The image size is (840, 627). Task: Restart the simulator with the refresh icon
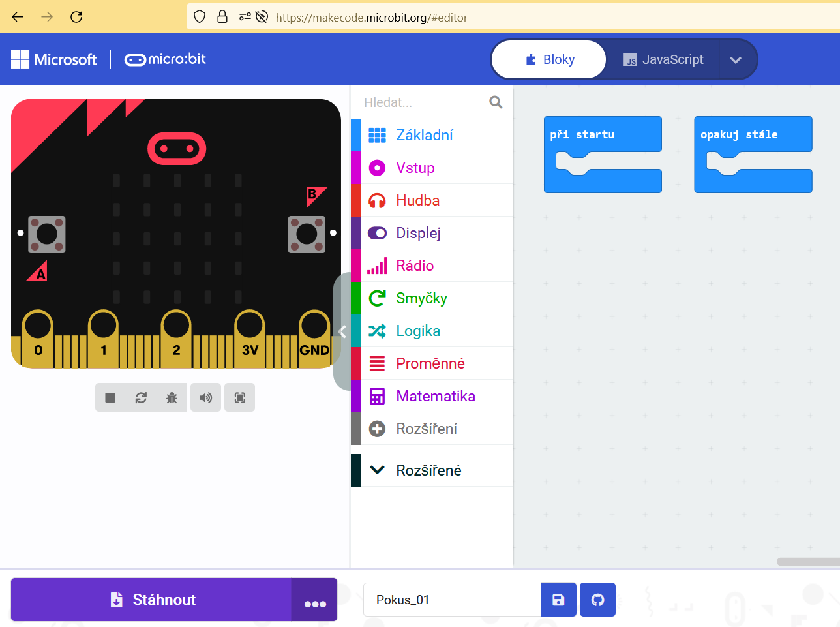click(141, 397)
